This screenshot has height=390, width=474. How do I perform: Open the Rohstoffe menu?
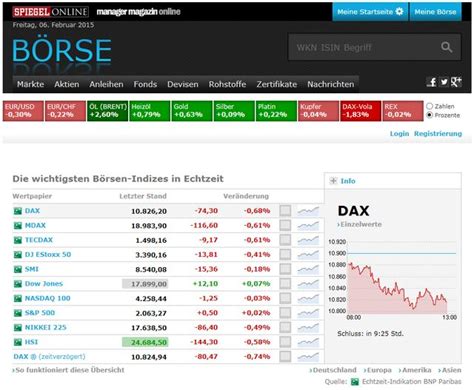[227, 84]
